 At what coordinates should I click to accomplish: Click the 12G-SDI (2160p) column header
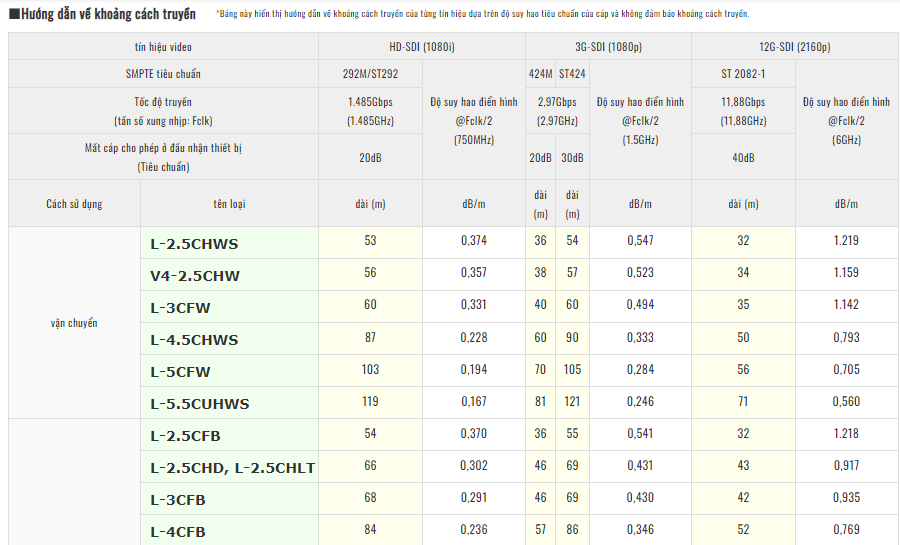tap(794, 47)
